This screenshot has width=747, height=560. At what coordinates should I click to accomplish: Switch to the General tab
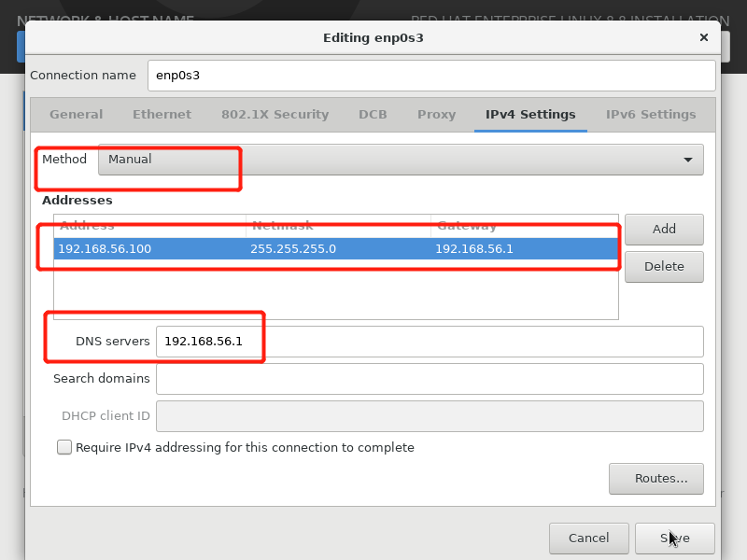point(76,114)
